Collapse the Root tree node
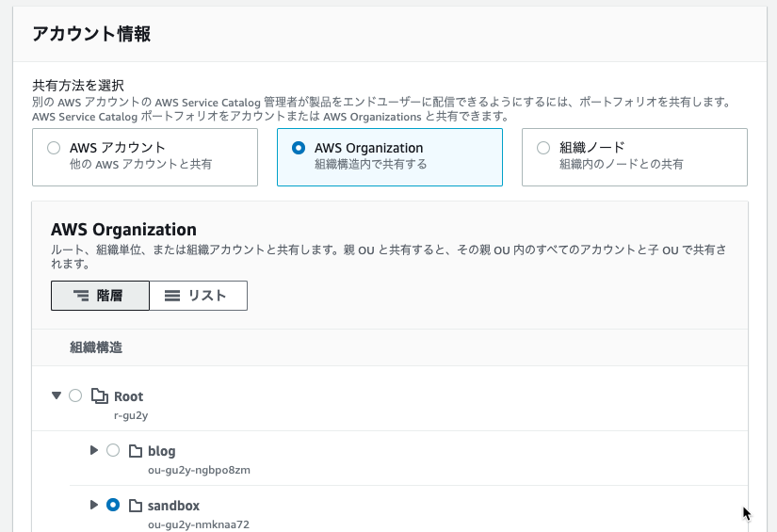This screenshot has width=777, height=532. 57,395
